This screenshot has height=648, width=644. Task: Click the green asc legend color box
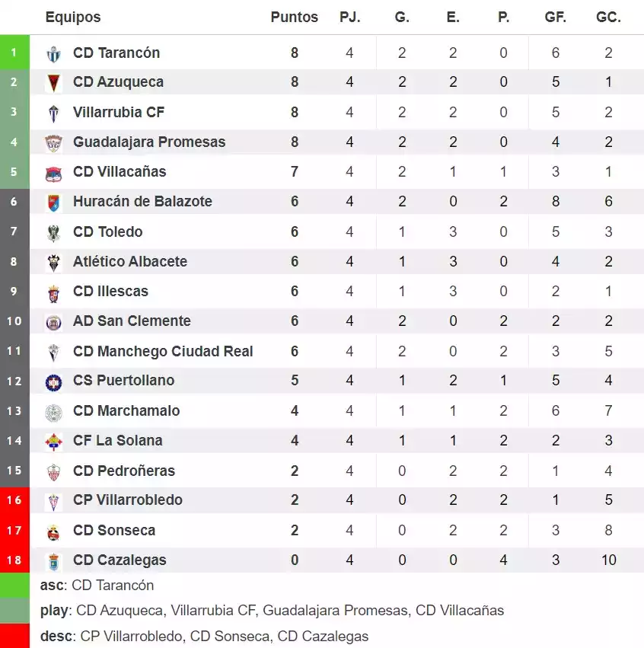tap(14, 586)
